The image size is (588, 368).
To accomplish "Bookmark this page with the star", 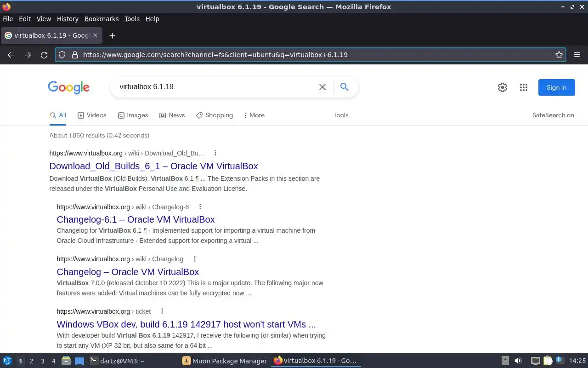I will pyautogui.click(x=559, y=55).
